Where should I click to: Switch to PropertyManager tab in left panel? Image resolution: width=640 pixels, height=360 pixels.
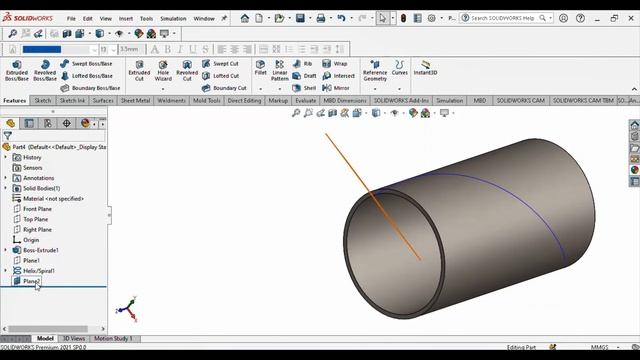click(x=29, y=123)
